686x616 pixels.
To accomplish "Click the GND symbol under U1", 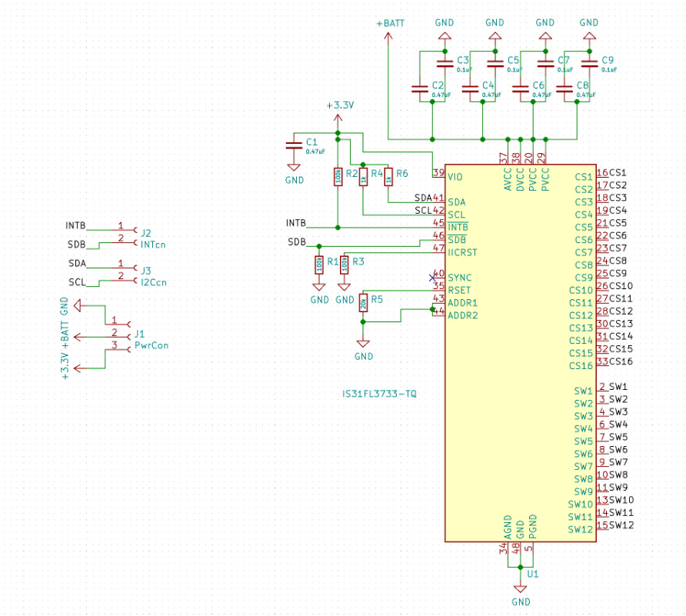I will tap(521, 588).
